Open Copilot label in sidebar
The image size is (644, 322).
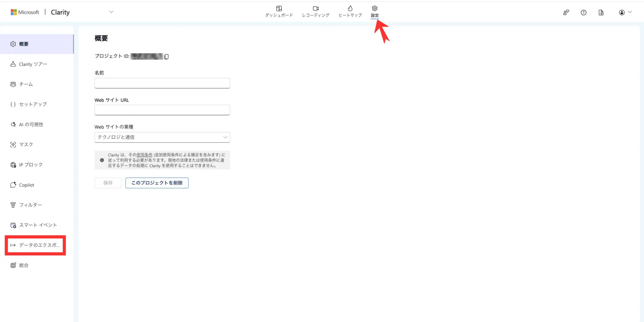coord(26,185)
